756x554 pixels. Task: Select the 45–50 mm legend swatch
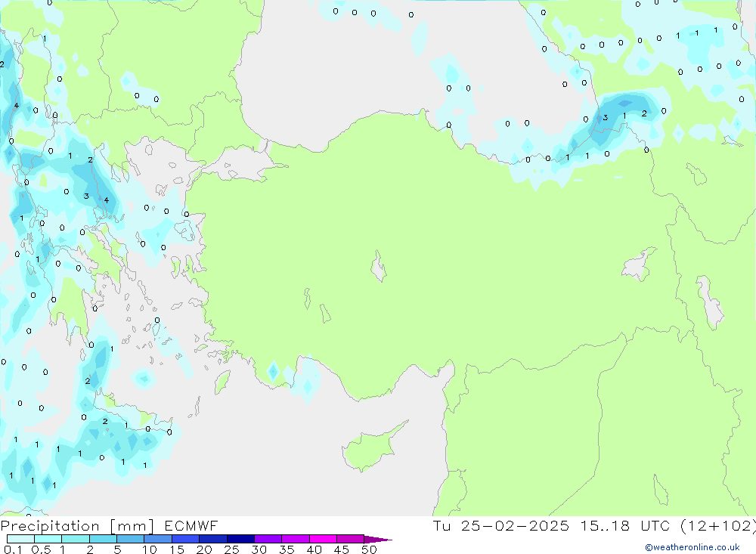coord(351,539)
